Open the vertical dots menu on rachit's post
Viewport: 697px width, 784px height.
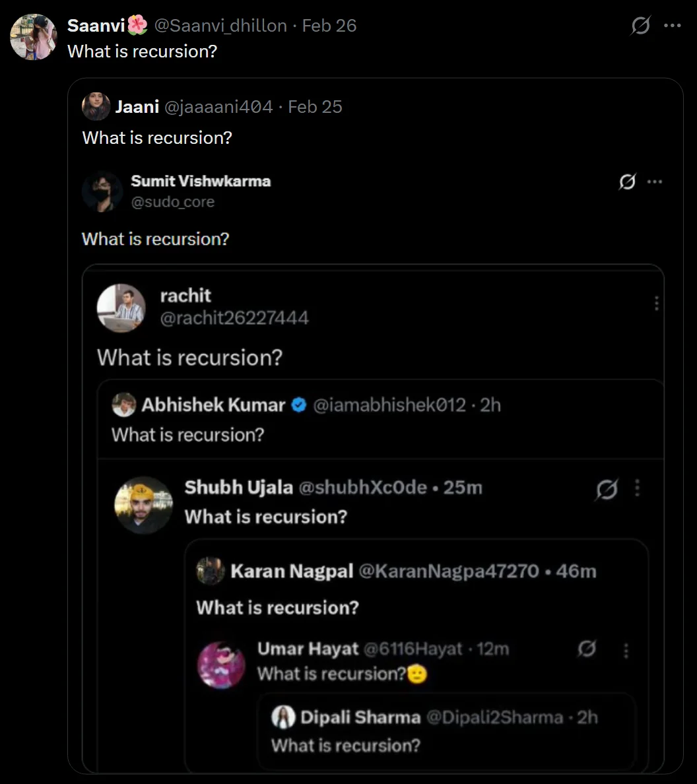pos(656,303)
